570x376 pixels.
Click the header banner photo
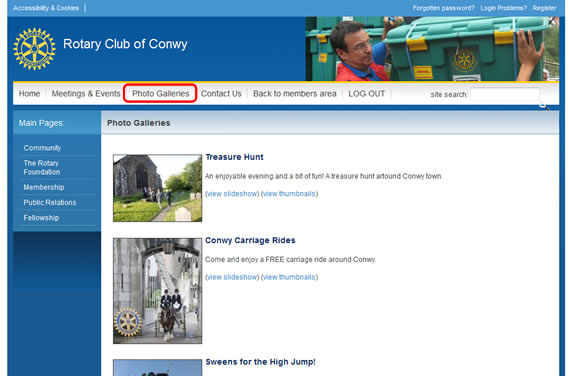(x=432, y=49)
